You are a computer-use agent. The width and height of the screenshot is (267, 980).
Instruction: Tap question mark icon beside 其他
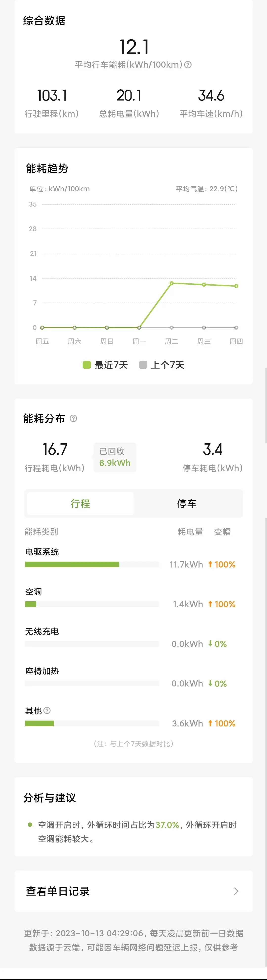pyautogui.click(x=47, y=710)
